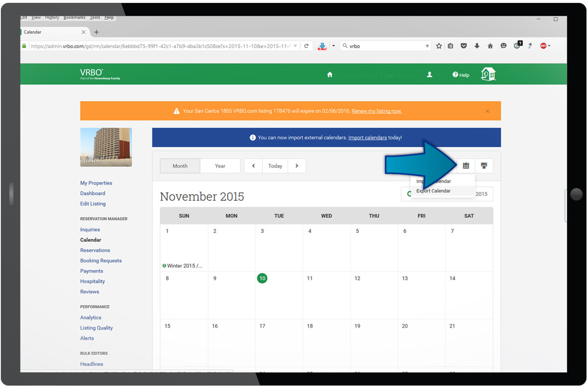The height and width of the screenshot is (388, 588).
Task: Click the eyedropper icon in browser toolbar
Action: click(x=530, y=46)
